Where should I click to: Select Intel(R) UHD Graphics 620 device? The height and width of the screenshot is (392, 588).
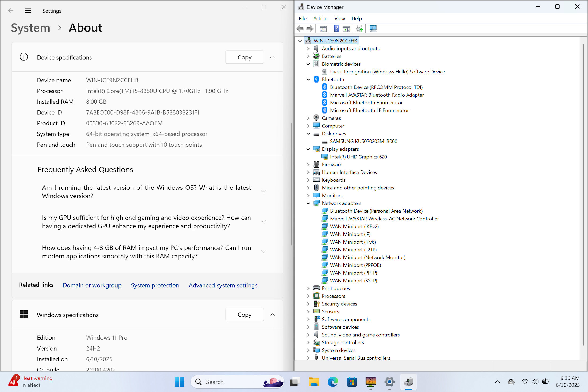358,157
